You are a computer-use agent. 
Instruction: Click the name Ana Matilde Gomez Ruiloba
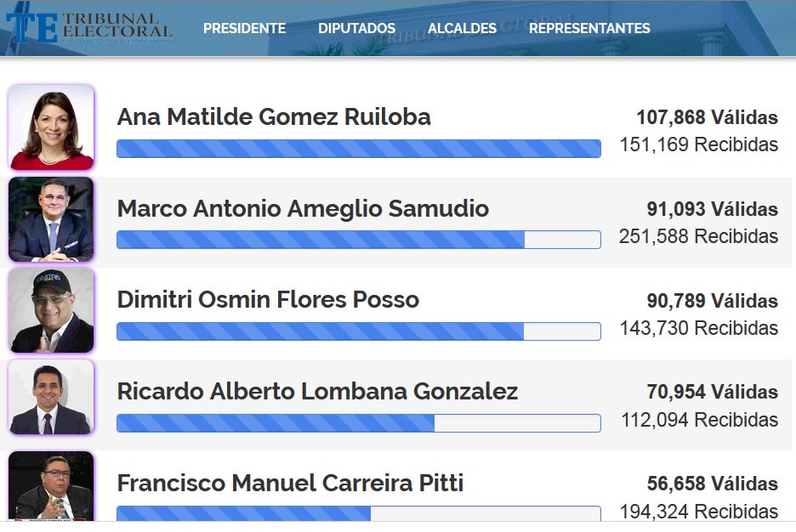pos(274,116)
